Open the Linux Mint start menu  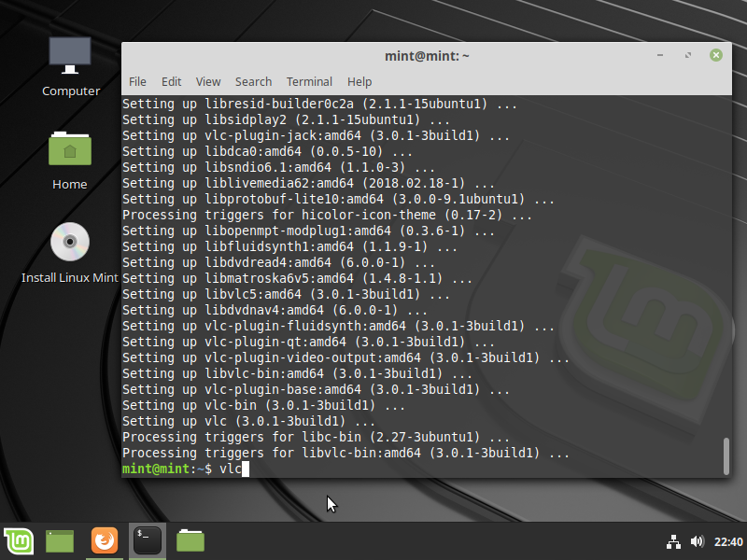pos(19,541)
